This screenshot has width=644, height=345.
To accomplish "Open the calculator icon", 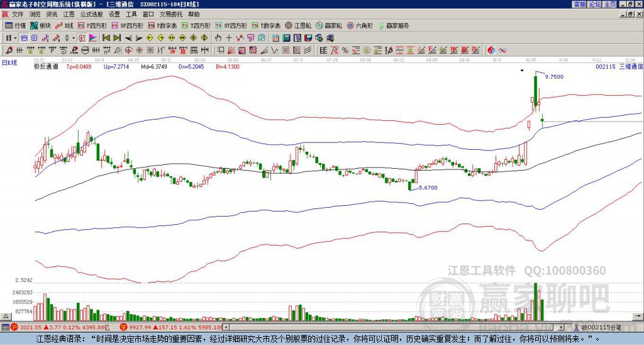I will click(286, 38).
